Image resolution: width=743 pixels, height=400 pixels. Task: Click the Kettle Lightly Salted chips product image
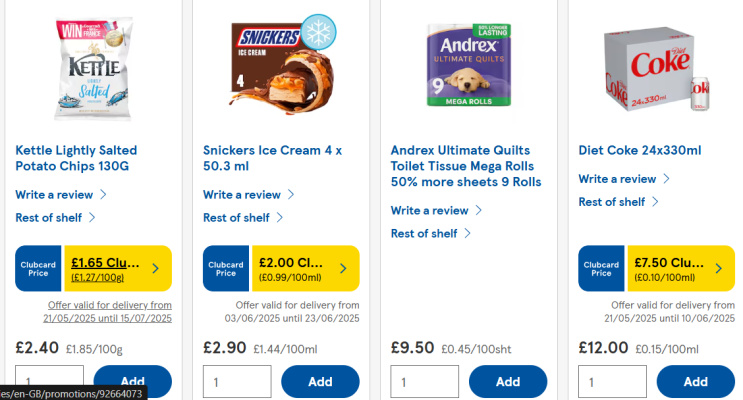[x=93, y=65]
